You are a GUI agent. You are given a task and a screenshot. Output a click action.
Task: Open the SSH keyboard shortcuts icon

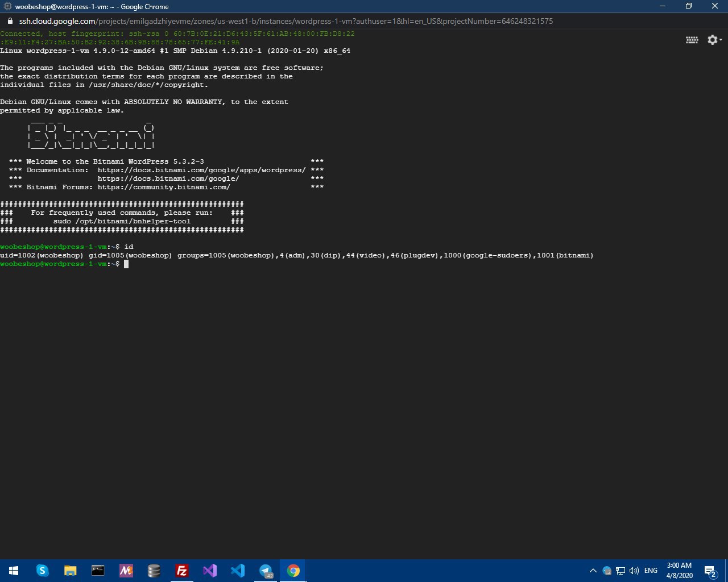[692, 40]
